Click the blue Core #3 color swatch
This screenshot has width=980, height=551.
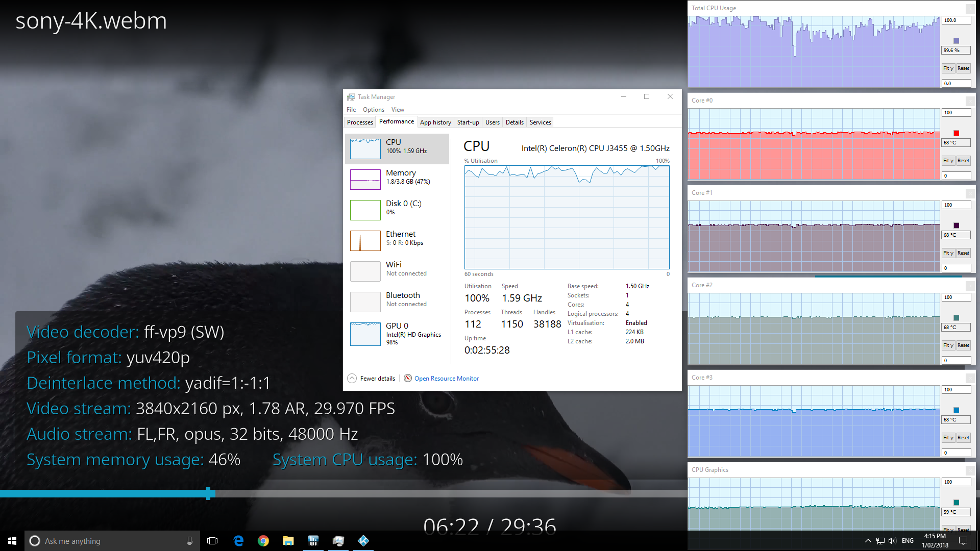[x=957, y=410]
